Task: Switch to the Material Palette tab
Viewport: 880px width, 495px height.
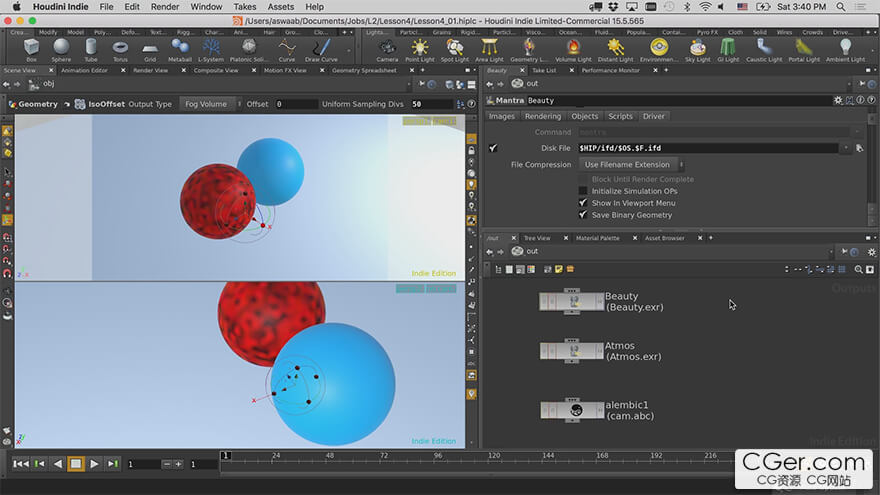Action: tap(598, 238)
